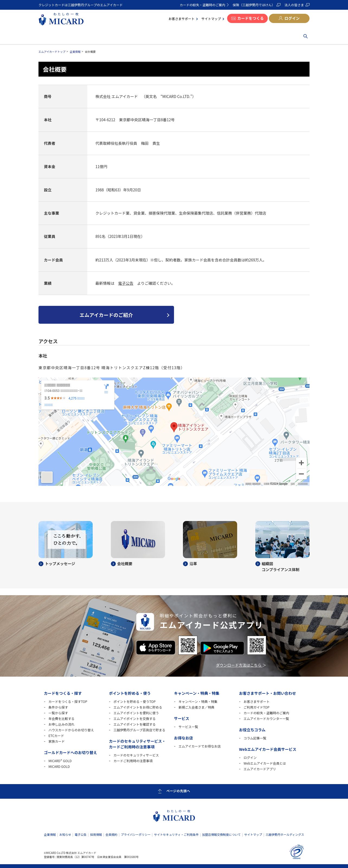Open エムアイカードアプリ footer link
Screen dimensions: 348x868
coord(260,769)
